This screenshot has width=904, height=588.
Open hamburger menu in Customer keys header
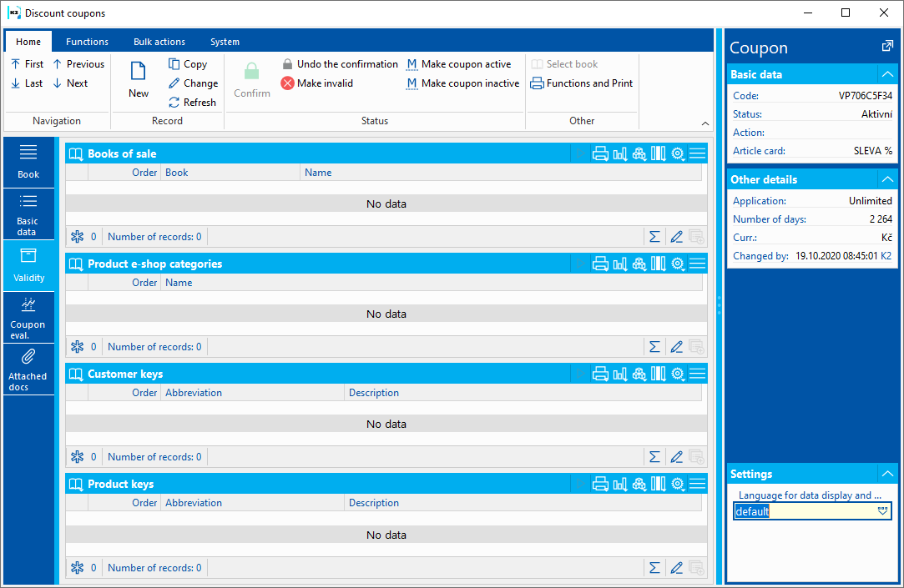click(x=697, y=374)
